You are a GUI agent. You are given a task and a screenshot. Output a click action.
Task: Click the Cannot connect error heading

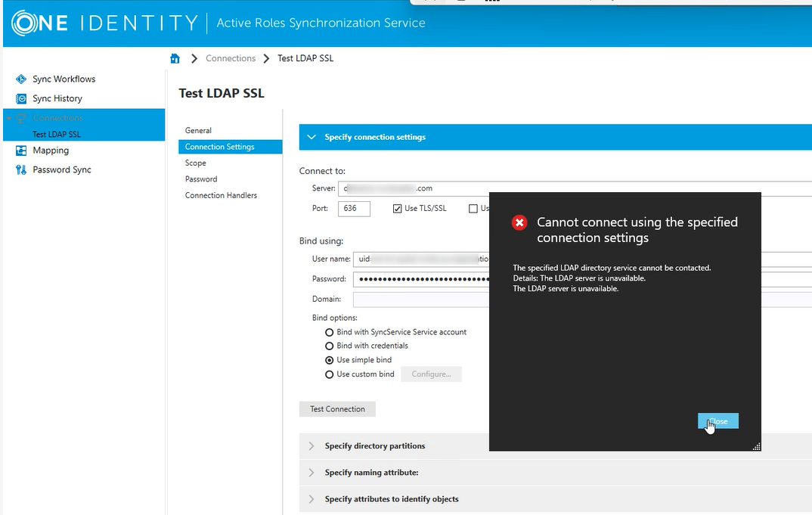click(x=637, y=230)
